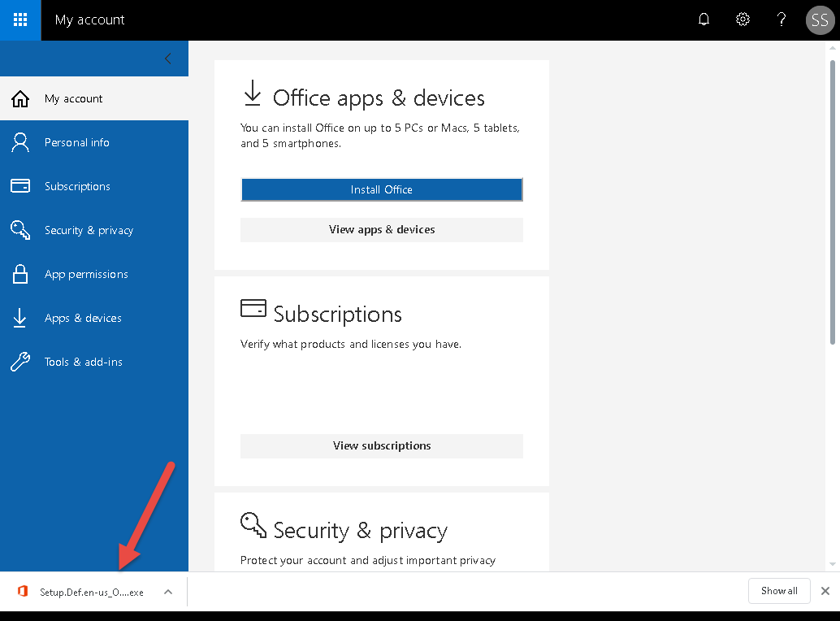Click the home icon beside My account
This screenshot has width=840, height=621.
[x=20, y=98]
